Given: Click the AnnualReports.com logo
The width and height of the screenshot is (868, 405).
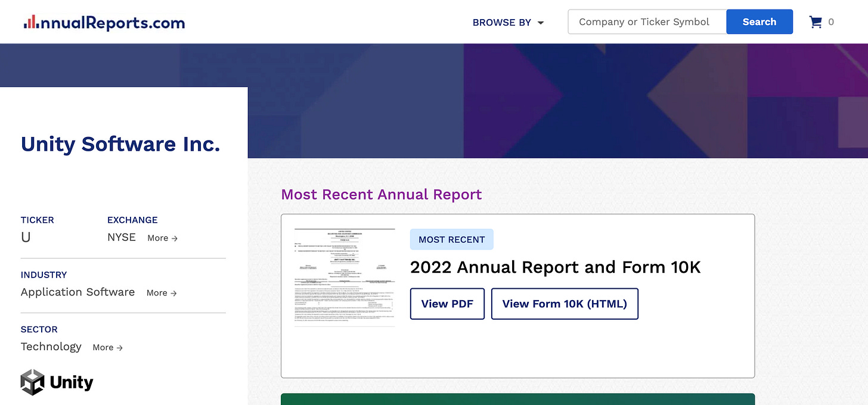Looking at the screenshot, I should coord(104,23).
